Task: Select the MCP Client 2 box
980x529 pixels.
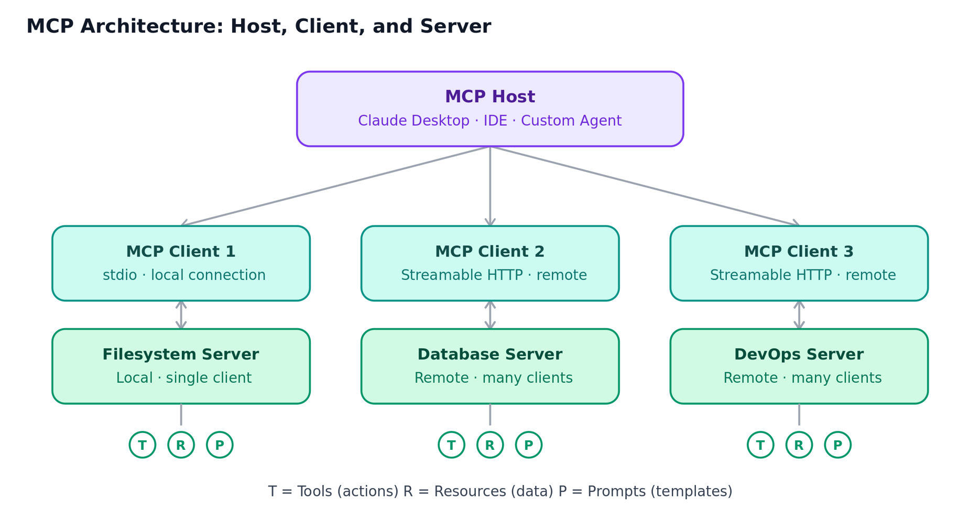Action: point(490,263)
